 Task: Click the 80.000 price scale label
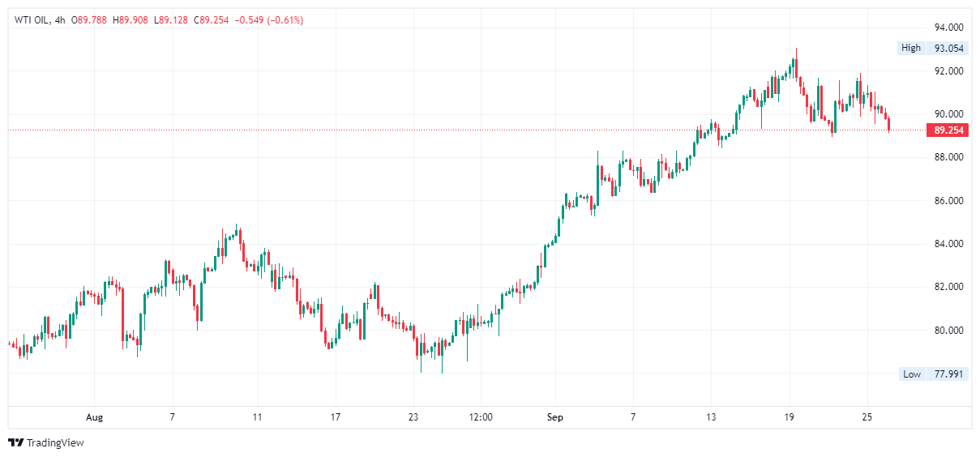[948, 331]
